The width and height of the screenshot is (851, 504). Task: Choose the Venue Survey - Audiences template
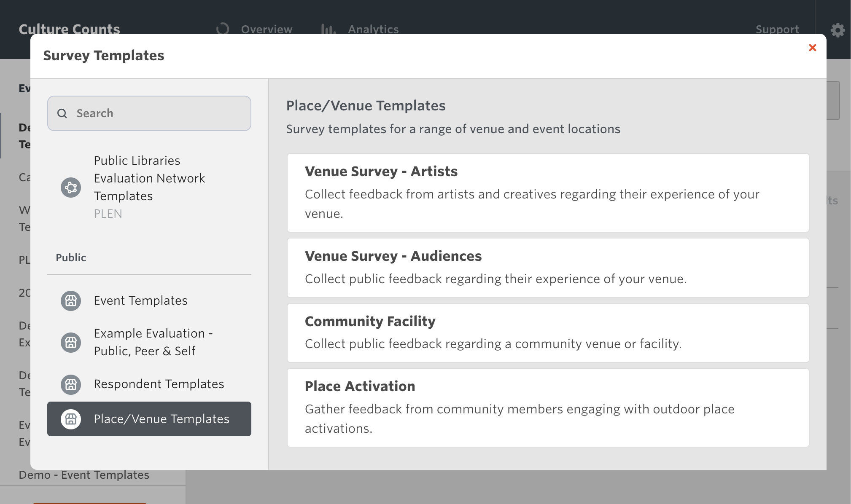coord(547,268)
